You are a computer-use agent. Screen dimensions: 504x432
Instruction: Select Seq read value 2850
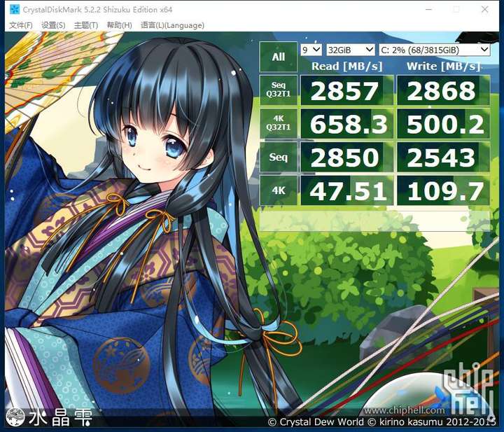(346, 157)
